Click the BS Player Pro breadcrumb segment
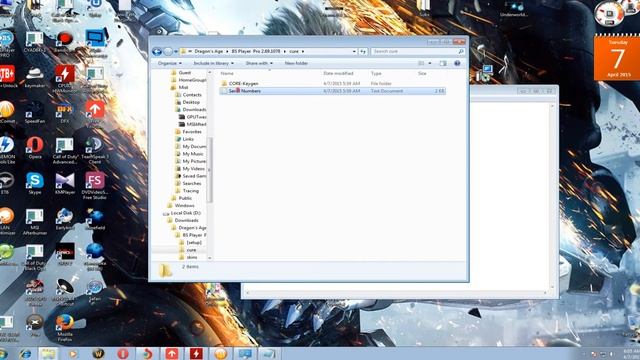Viewport: 640px width, 360px height. pyautogui.click(x=256, y=51)
